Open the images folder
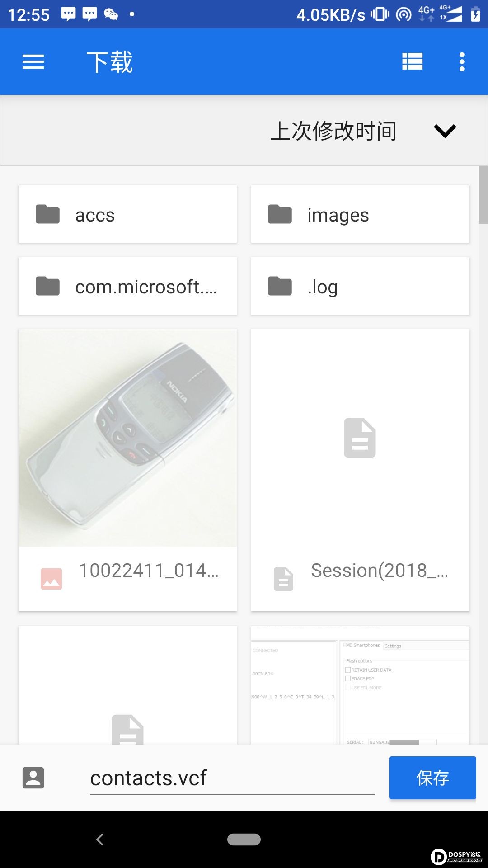This screenshot has height=868, width=488. tap(360, 214)
